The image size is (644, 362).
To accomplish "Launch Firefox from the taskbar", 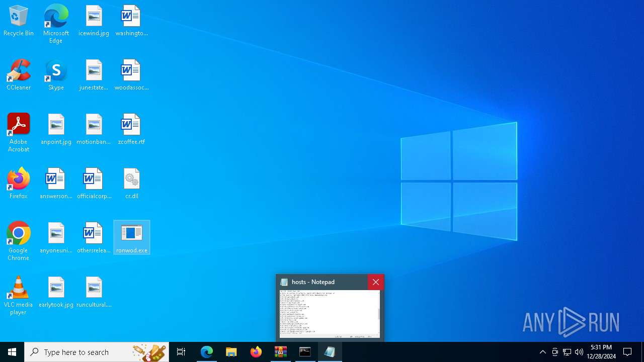I will tap(256, 352).
